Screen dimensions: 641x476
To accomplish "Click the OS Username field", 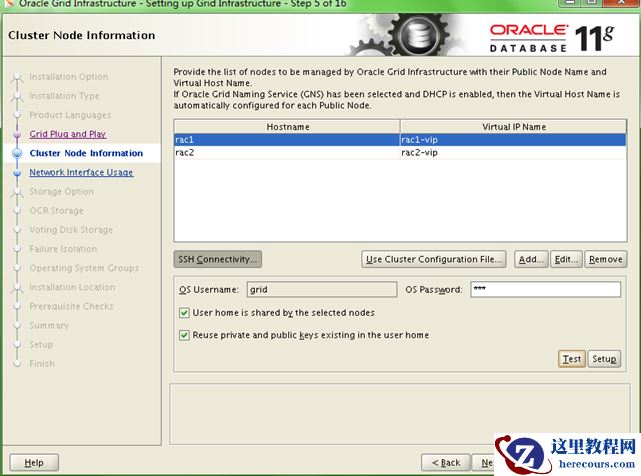I will click(x=320, y=290).
